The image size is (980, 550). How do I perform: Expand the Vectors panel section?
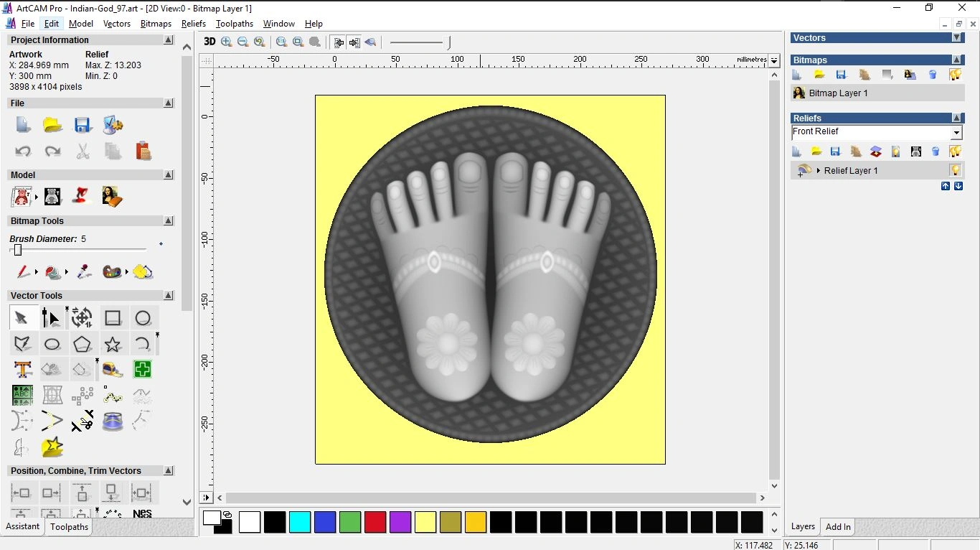tap(956, 38)
